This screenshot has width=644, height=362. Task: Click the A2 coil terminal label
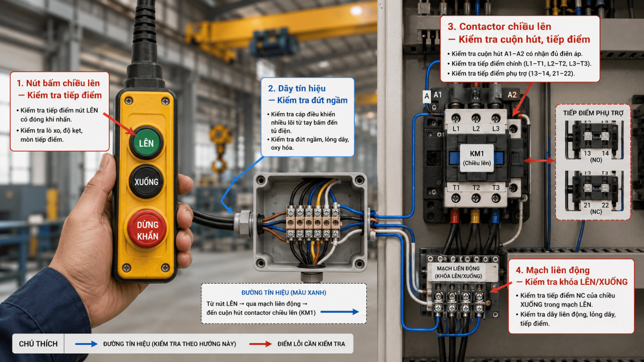tap(512, 95)
